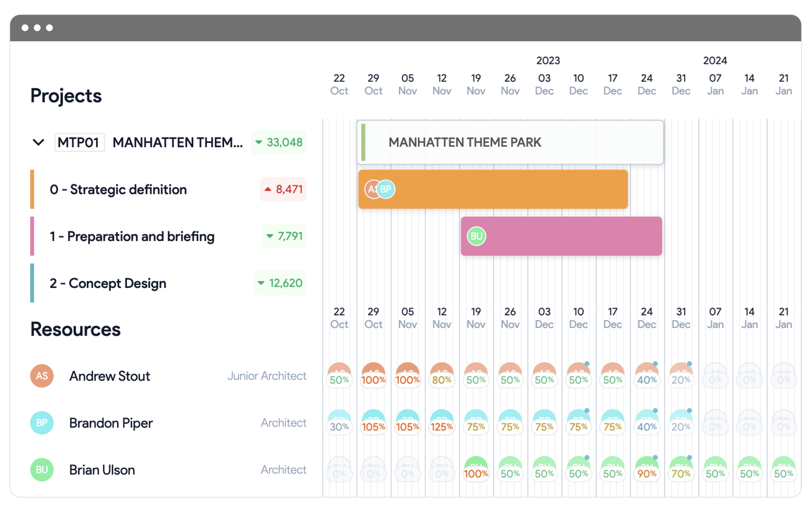This screenshot has width=812, height=528.
Task: Click the 19 Nov column header
Action: coord(476,84)
